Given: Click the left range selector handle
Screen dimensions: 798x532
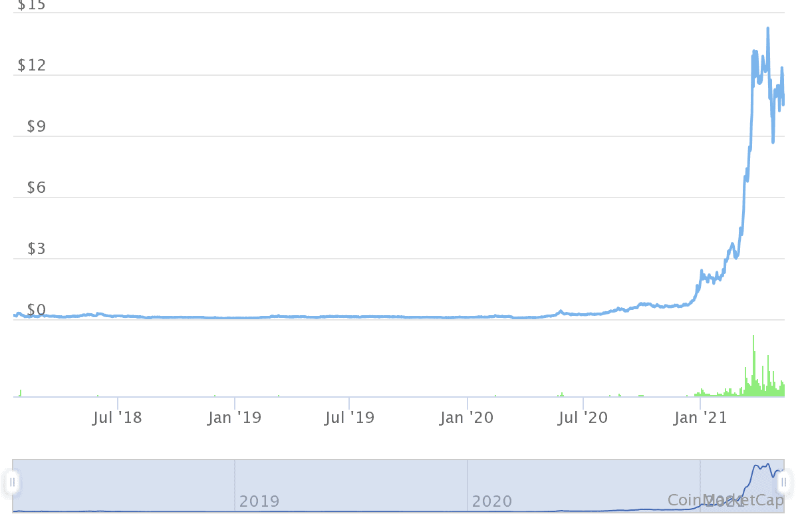Looking at the screenshot, I should click(x=12, y=482).
